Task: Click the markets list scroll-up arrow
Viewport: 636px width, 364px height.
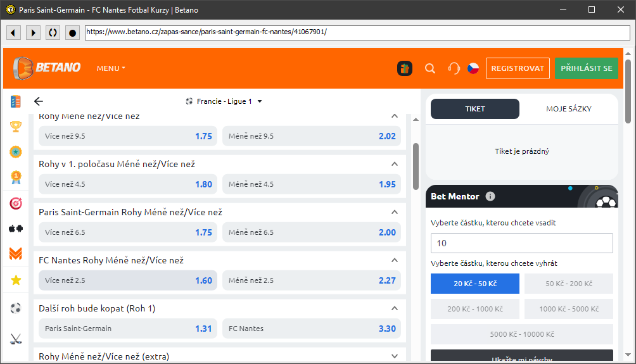Action: pyautogui.click(x=416, y=119)
